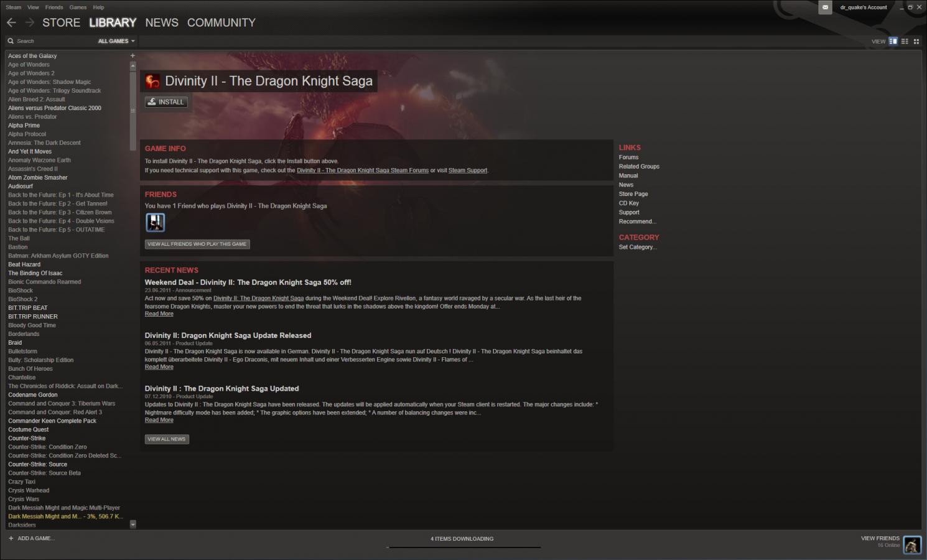Read more on Dragon Knight Saga Updated

tap(159, 420)
